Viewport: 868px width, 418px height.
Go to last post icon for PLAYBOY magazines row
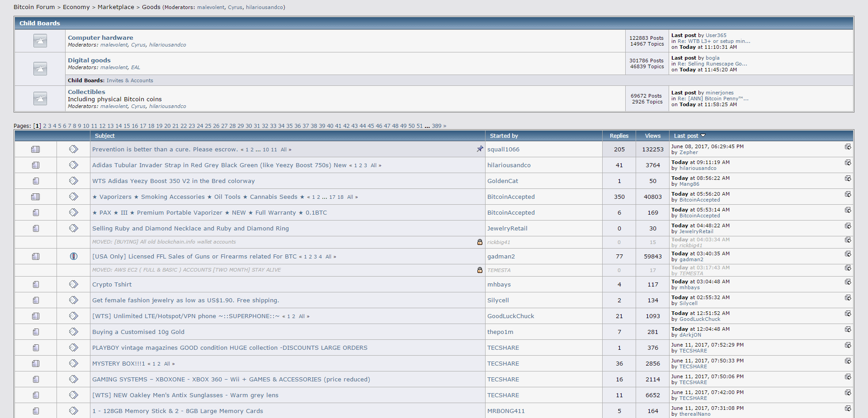[848, 345]
